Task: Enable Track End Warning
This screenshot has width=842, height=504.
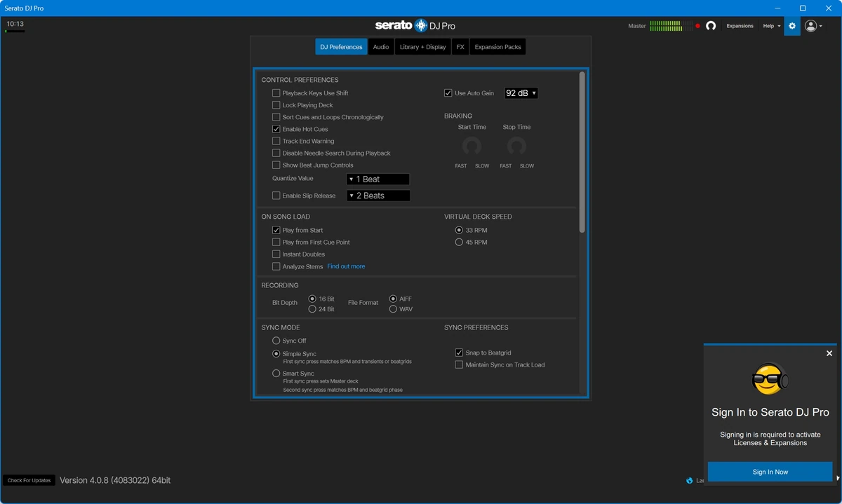Action: pyautogui.click(x=276, y=141)
